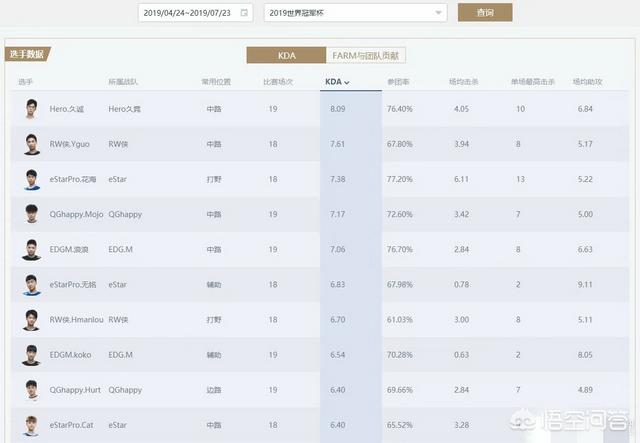Switch to the KDA tab
The width and height of the screenshot is (640, 443).
(x=287, y=56)
